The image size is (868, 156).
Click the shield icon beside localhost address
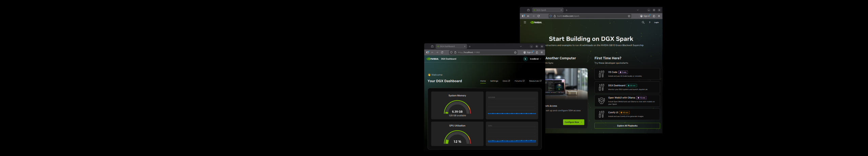(451, 52)
